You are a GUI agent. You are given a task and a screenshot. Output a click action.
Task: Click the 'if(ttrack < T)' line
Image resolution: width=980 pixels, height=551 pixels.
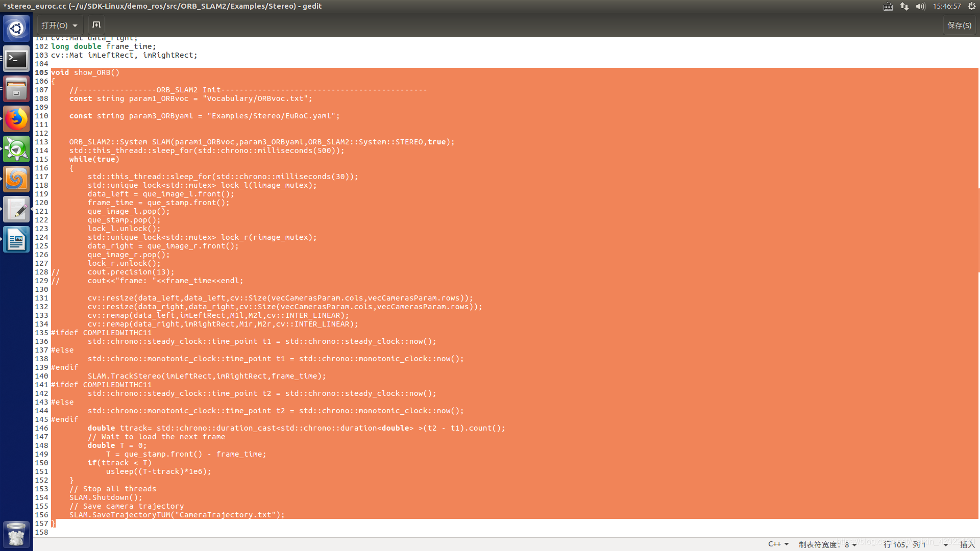tap(119, 463)
